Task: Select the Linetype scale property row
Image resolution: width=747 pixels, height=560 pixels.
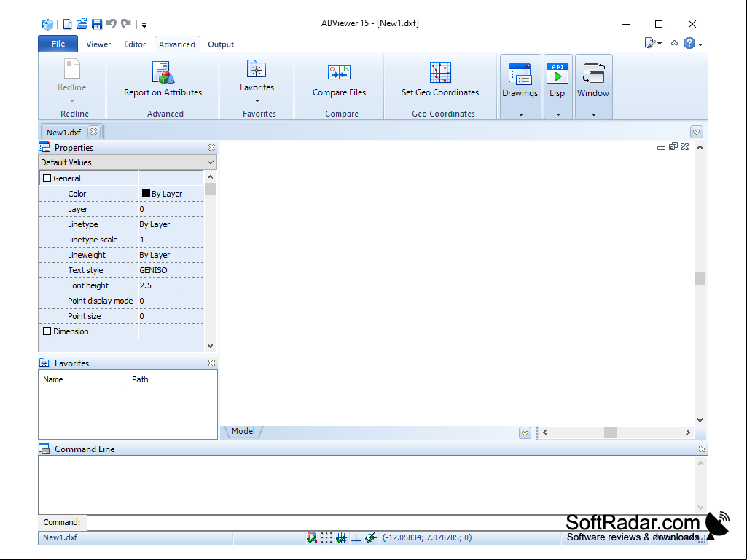Action: click(x=122, y=240)
